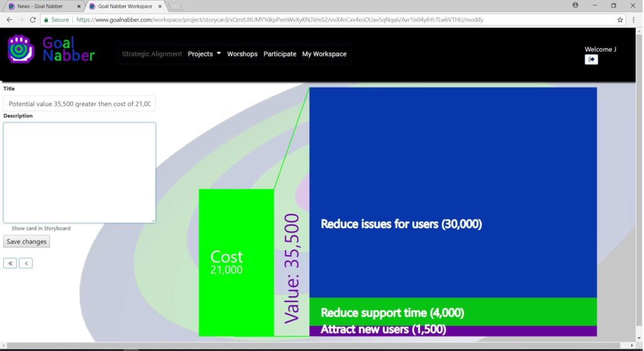This screenshot has height=351, width=644.
Task: Open the Participate menu item
Action: [x=280, y=54]
